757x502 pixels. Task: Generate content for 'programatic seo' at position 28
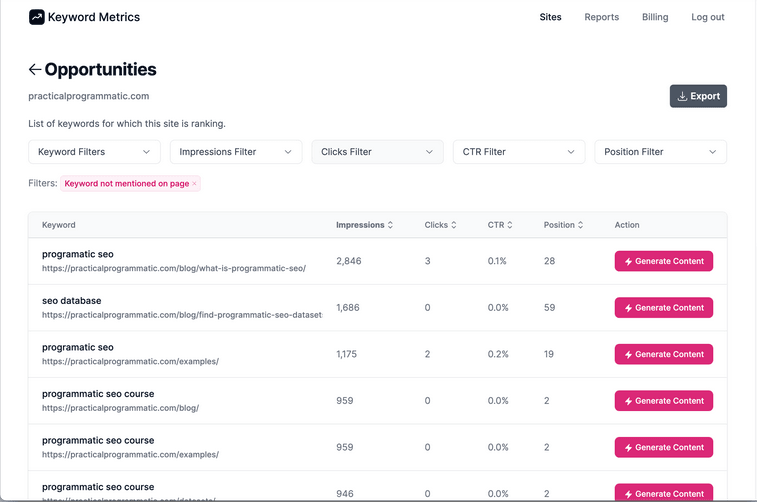[x=663, y=261]
